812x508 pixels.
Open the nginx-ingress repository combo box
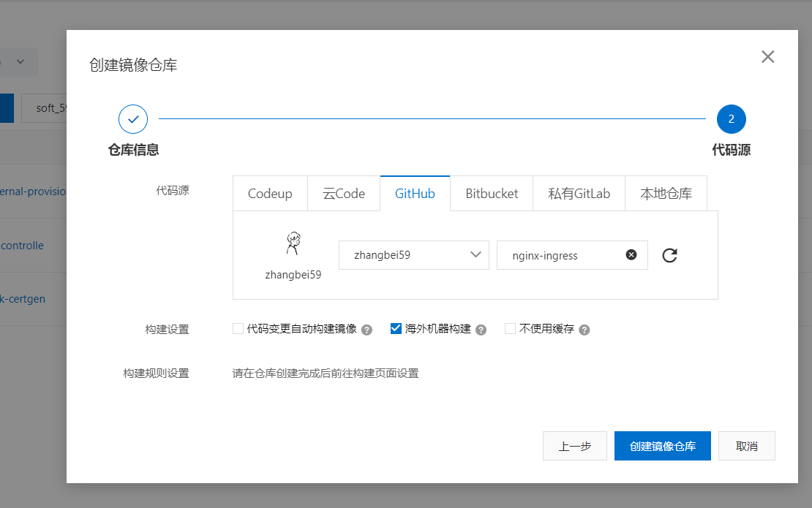pyautogui.click(x=560, y=255)
